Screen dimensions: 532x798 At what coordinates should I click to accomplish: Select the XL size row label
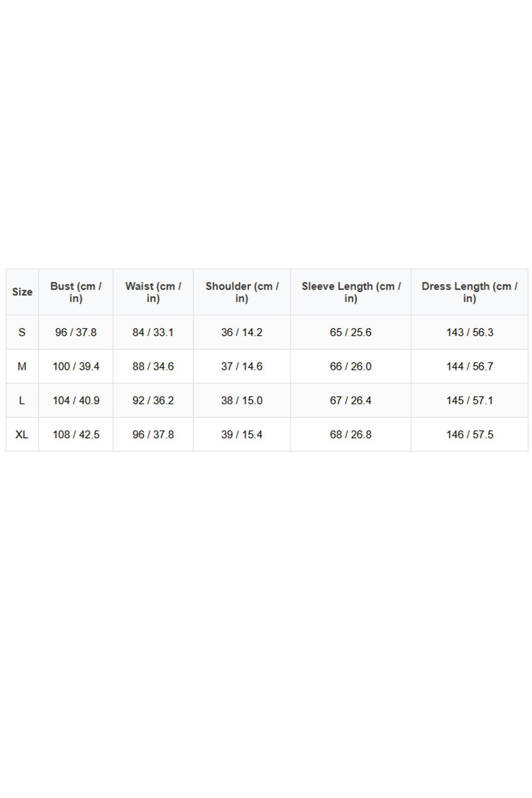coord(22,434)
